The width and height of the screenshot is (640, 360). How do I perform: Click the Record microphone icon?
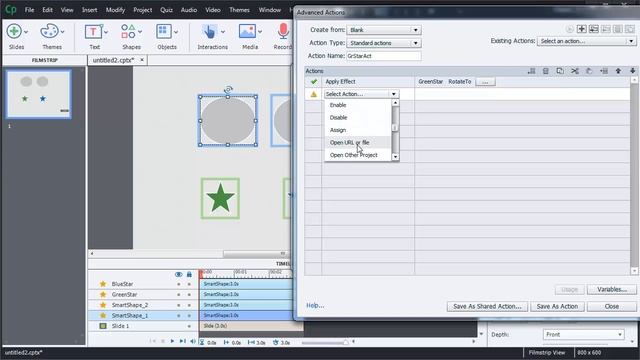pos(283,31)
